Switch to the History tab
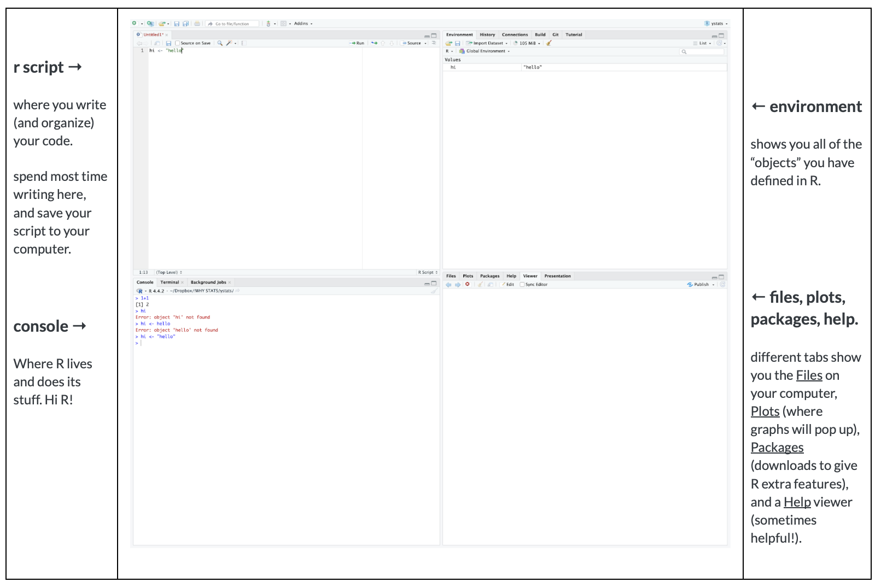Viewport: 875px width, 588px height. click(x=487, y=35)
